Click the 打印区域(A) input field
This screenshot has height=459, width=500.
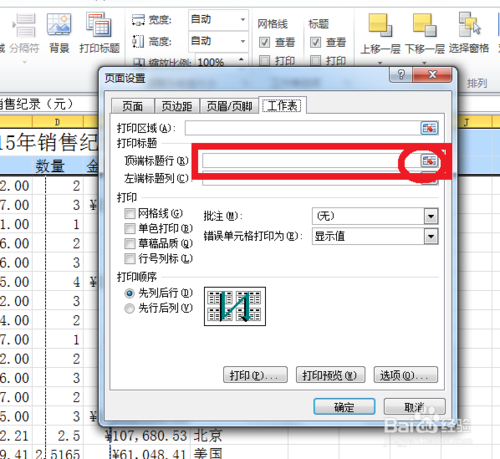[x=303, y=128]
